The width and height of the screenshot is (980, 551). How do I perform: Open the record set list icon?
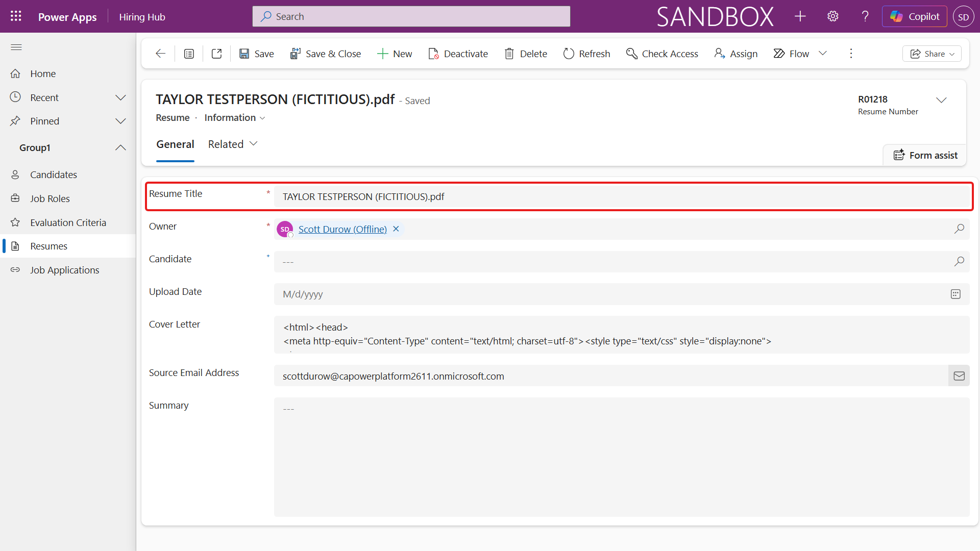coord(189,54)
